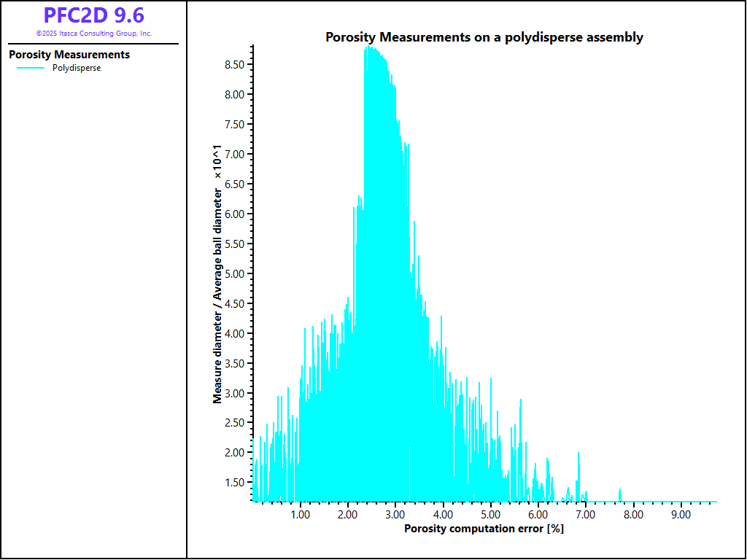Screen dimensions: 747x560
Task: Click the Polydisperse legend label
Action: click(x=77, y=68)
